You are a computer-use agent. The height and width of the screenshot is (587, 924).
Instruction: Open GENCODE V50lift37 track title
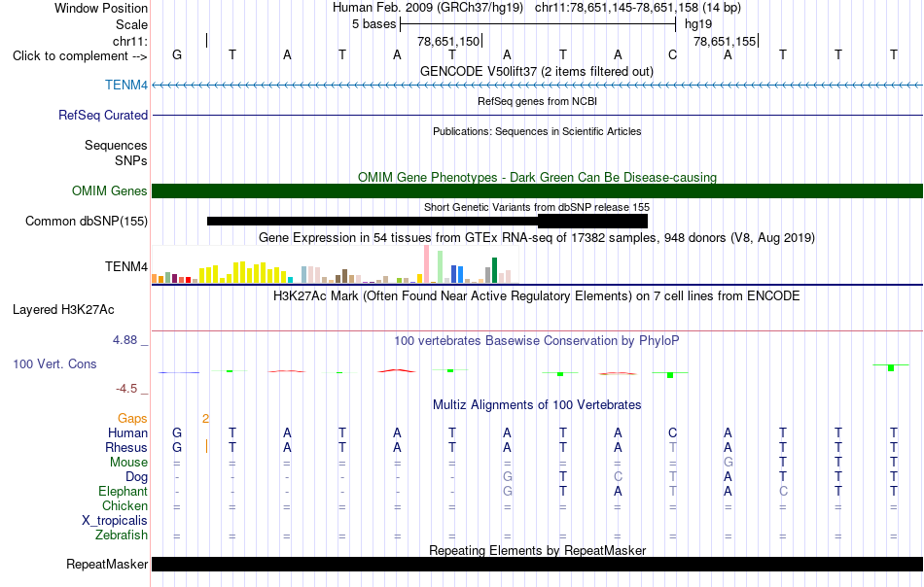536,71
